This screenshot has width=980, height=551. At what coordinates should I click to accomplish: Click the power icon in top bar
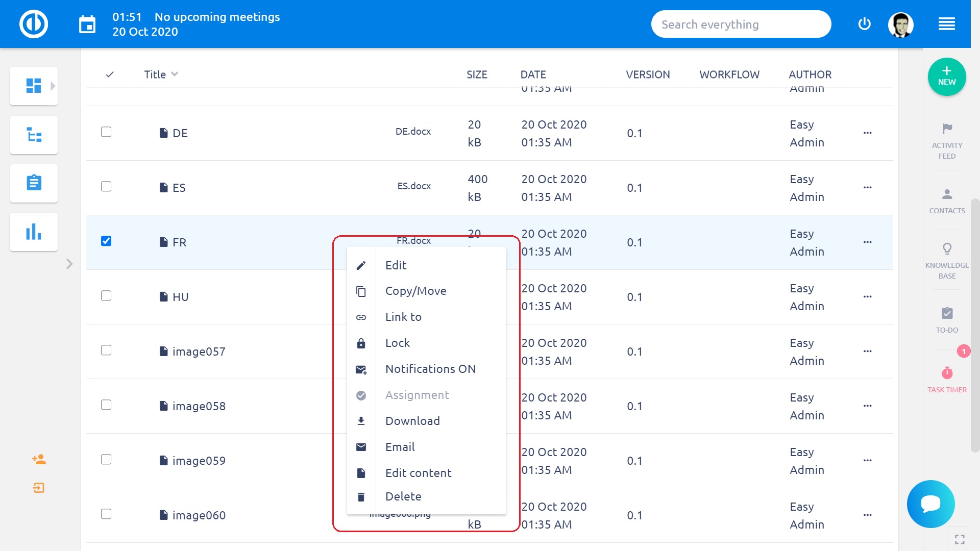pos(864,24)
